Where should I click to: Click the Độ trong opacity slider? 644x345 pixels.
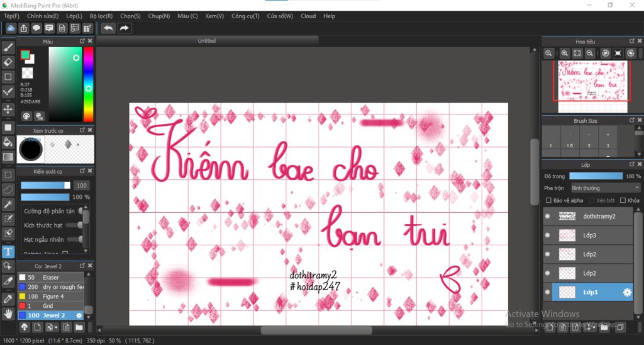596,176
